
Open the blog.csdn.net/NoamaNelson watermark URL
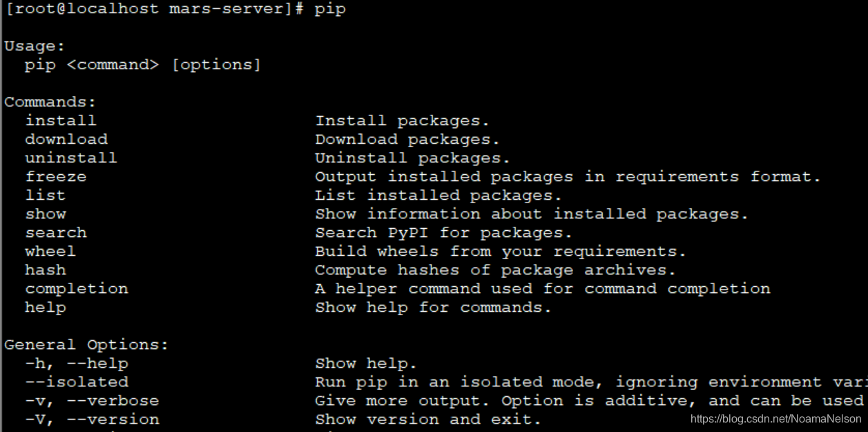coord(775,419)
